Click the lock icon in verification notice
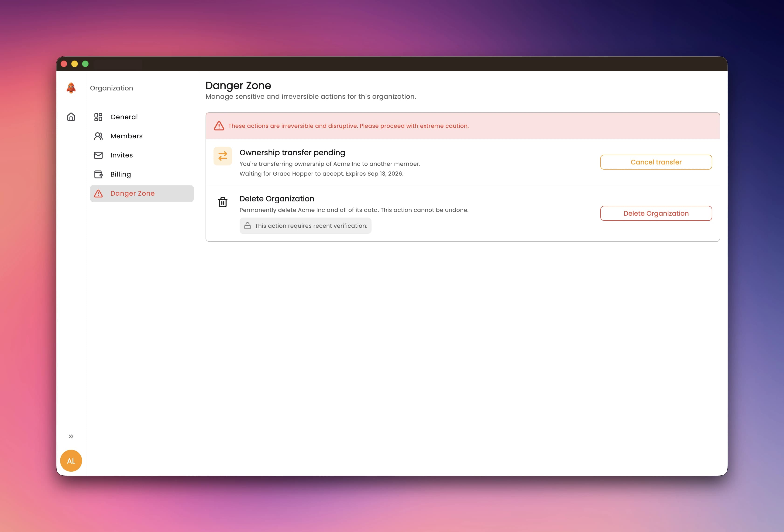This screenshot has height=532, width=784. [247, 226]
